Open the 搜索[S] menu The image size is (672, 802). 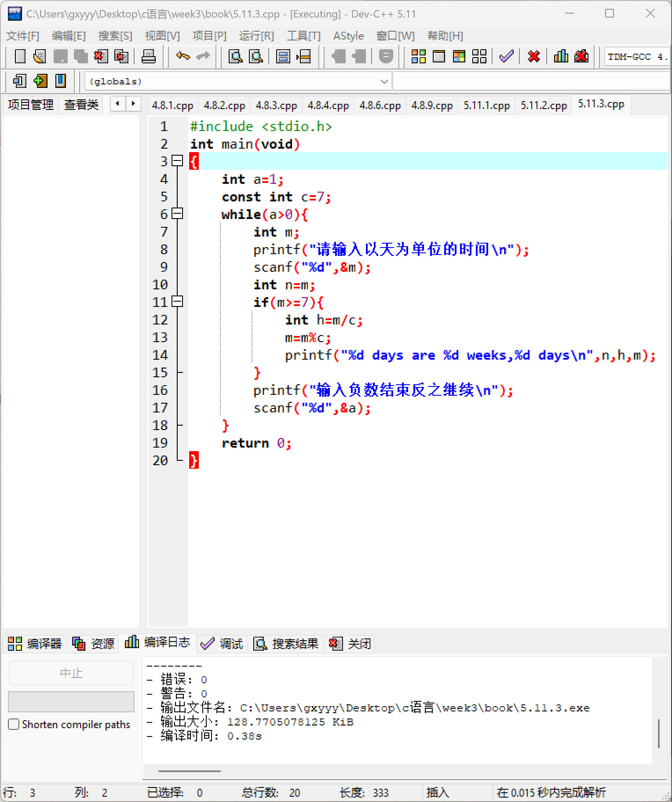(x=115, y=36)
